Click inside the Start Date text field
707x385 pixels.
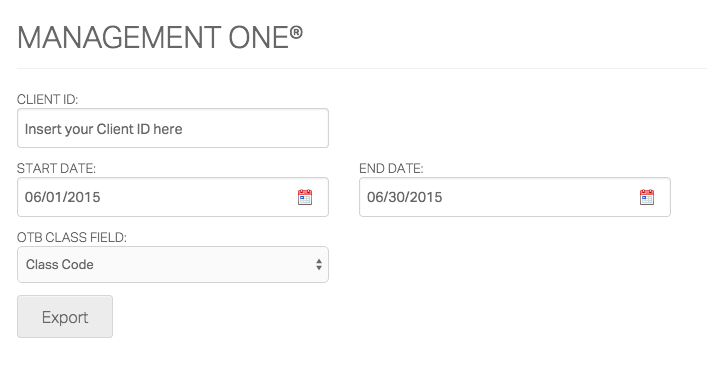coord(173,197)
